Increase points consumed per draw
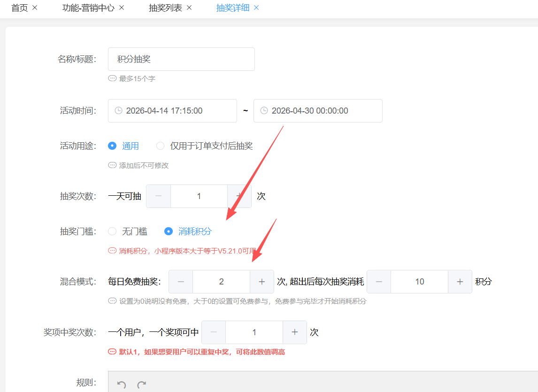 pos(460,282)
